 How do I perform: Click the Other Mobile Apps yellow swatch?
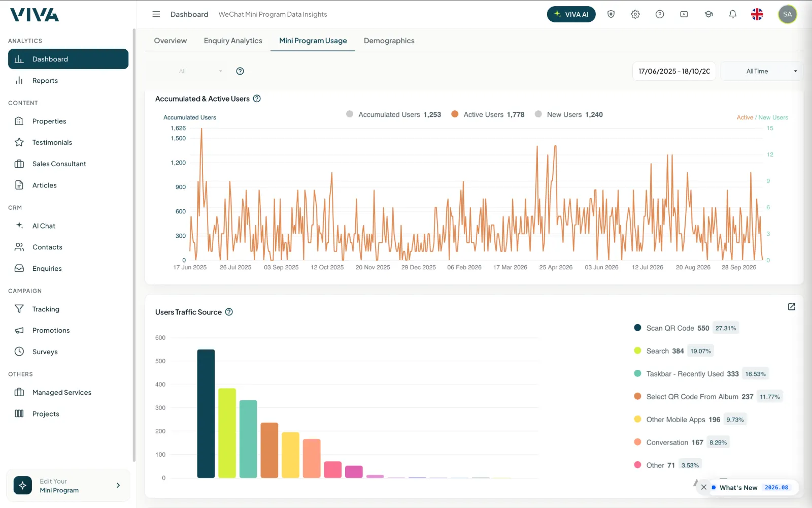[637, 419]
